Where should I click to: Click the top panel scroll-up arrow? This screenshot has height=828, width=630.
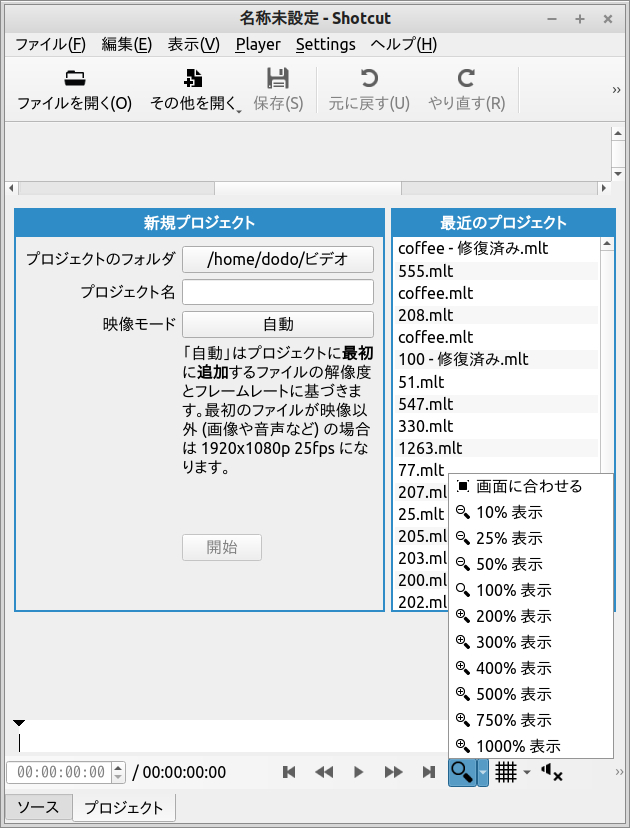(618, 134)
